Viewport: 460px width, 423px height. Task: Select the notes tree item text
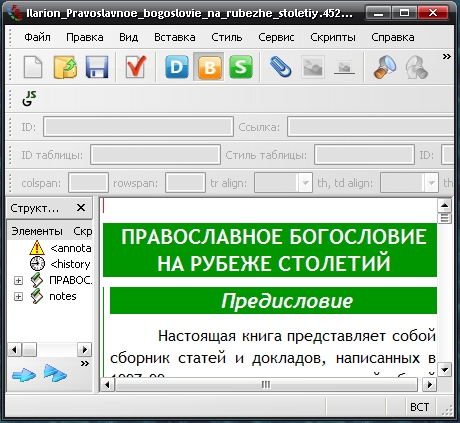pyautogui.click(x=63, y=296)
